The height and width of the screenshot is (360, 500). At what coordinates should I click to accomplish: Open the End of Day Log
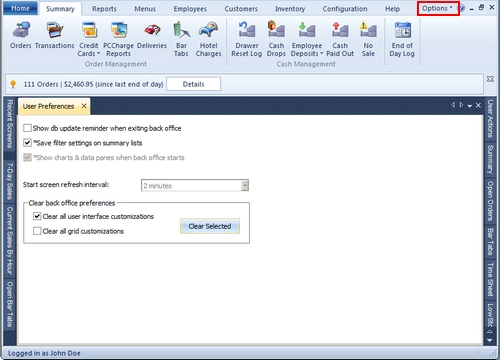point(402,39)
